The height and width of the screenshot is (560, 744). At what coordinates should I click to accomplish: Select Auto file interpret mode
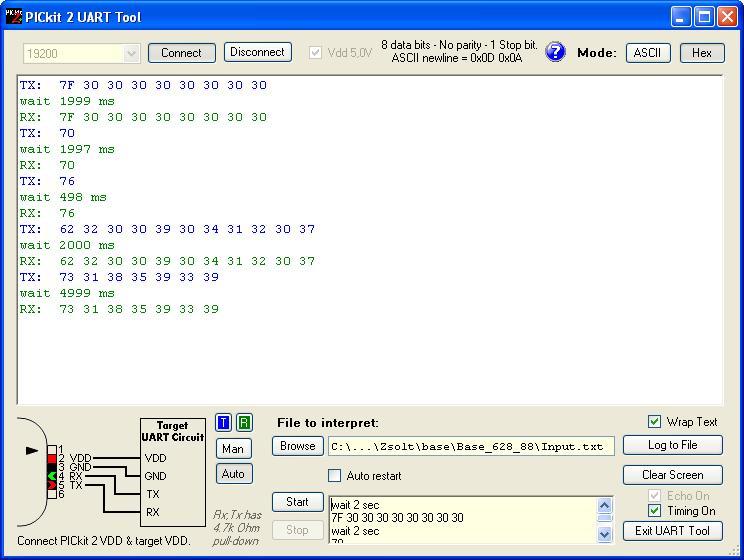click(x=233, y=474)
